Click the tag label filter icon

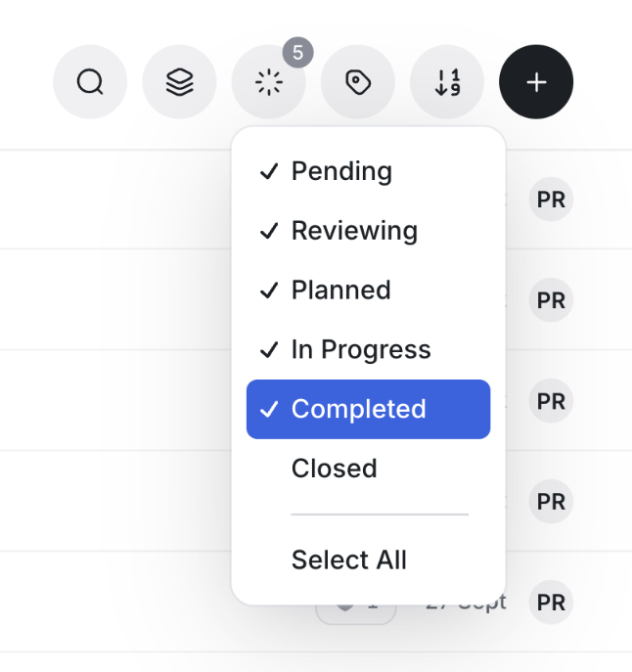pos(357,83)
